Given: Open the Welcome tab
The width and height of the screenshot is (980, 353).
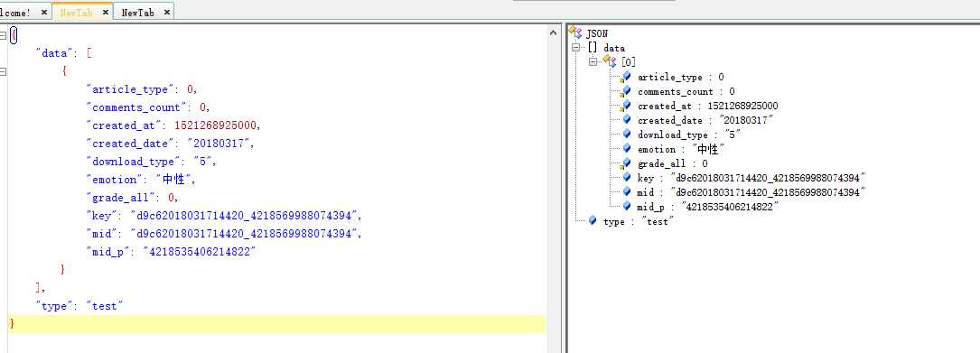Looking at the screenshot, I should [15, 13].
